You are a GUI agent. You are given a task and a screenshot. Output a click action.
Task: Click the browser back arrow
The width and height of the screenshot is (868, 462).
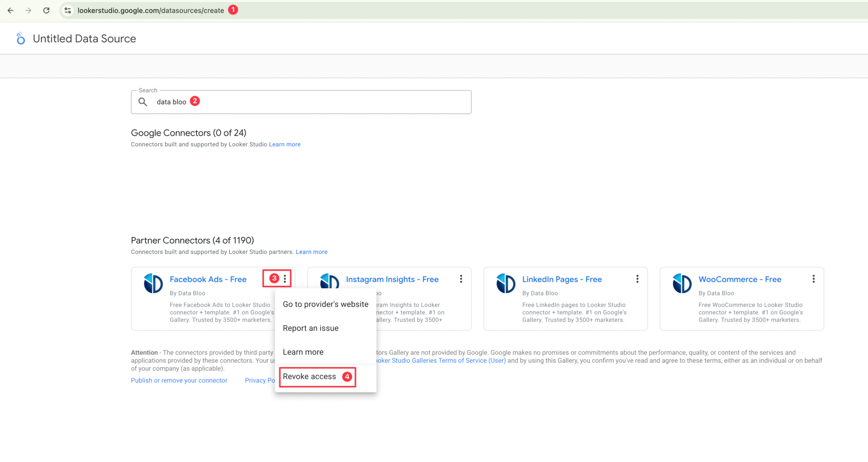pyautogui.click(x=10, y=10)
